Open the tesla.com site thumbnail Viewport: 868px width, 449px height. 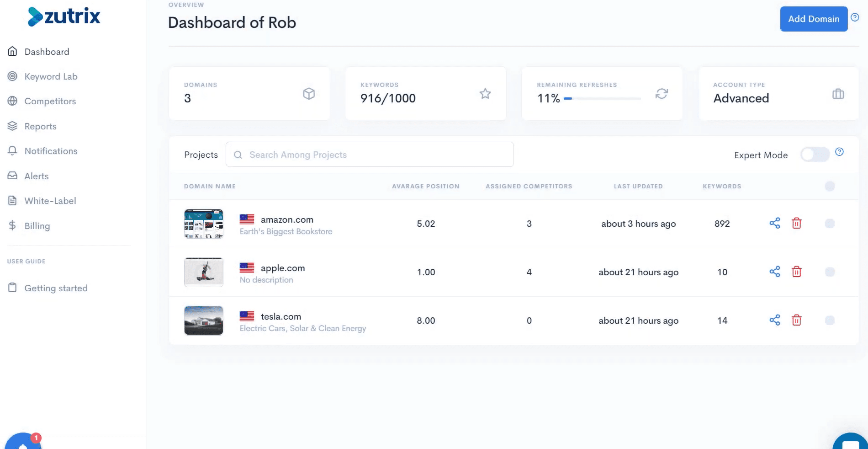click(204, 321)
